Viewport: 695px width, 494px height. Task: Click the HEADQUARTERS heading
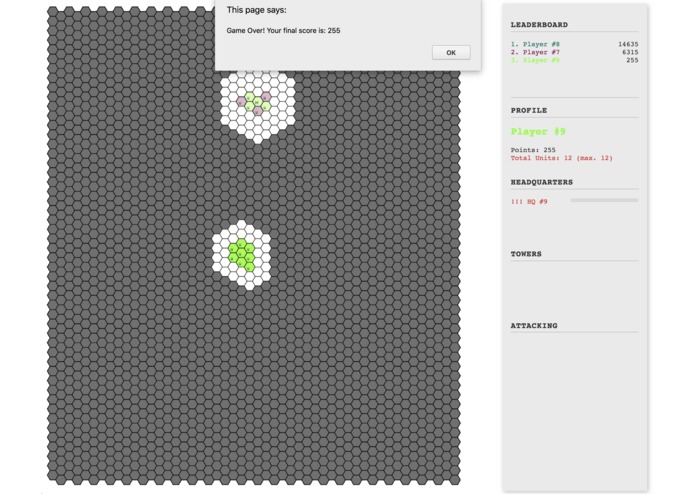point(542,182)
